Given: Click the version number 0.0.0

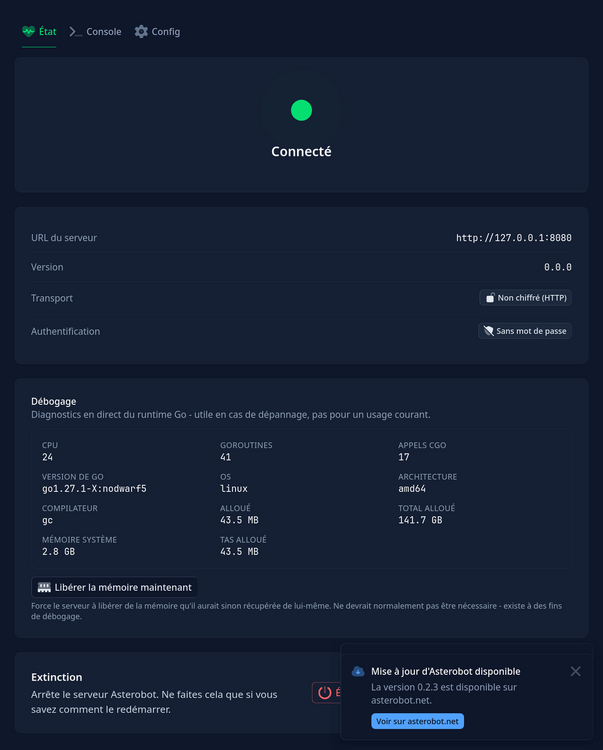Looking at the screenshot, I should coord(558,267).
